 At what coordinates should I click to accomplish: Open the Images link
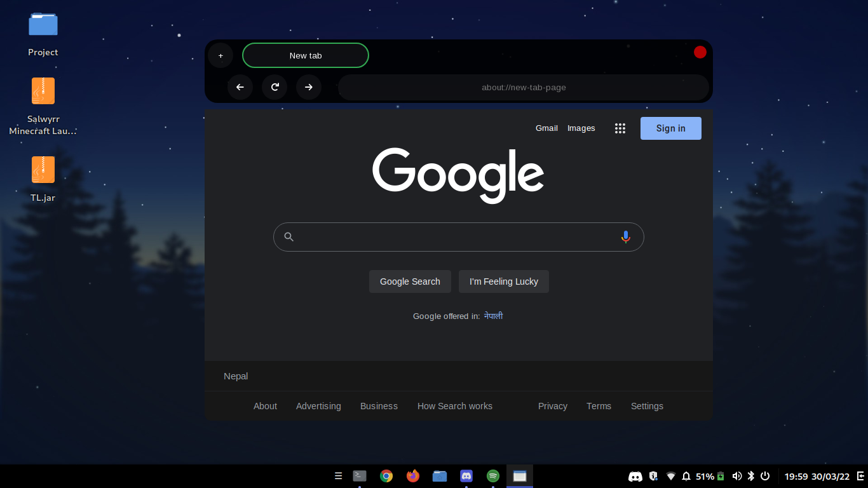(581, 128)
